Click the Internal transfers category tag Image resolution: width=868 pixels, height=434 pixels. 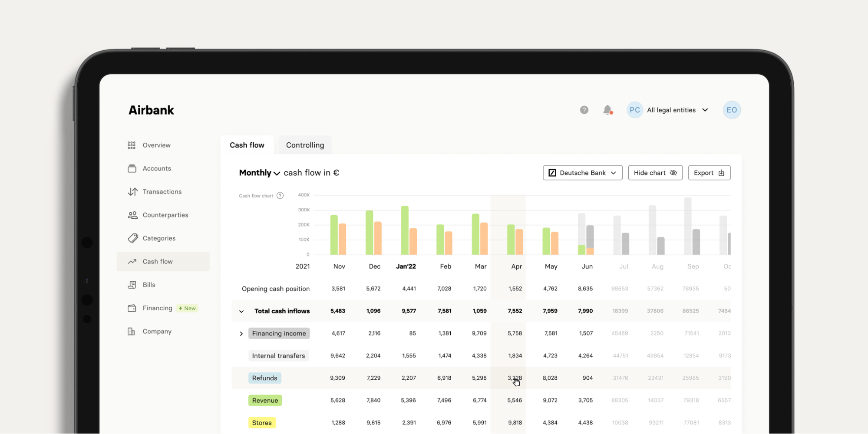point(278,356)
